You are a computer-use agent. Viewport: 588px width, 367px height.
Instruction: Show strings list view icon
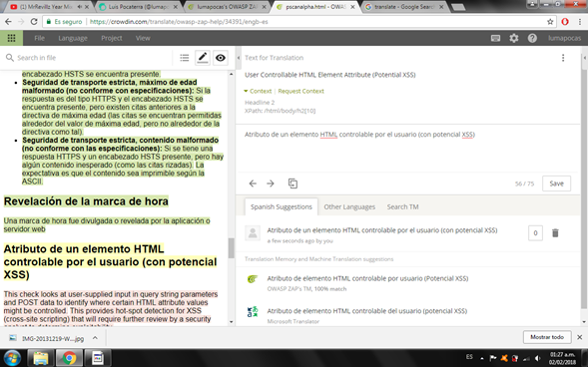coord(184,58)
